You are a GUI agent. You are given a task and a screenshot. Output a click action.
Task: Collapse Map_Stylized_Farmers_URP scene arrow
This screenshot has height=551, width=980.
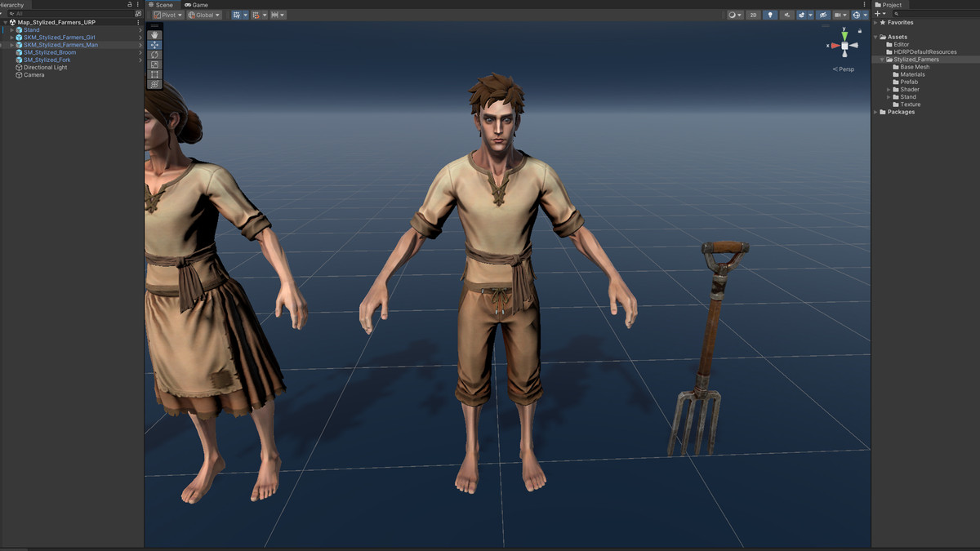point(6,23)
